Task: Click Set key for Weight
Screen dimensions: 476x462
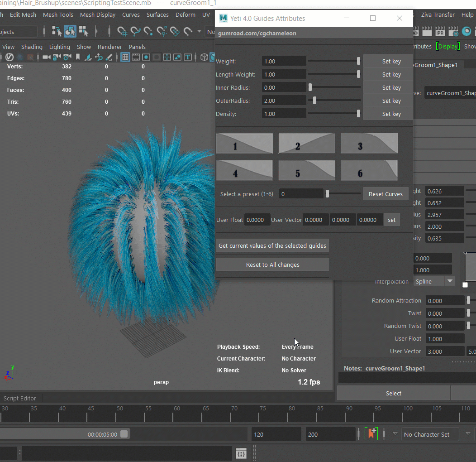Action: point(388,61)
